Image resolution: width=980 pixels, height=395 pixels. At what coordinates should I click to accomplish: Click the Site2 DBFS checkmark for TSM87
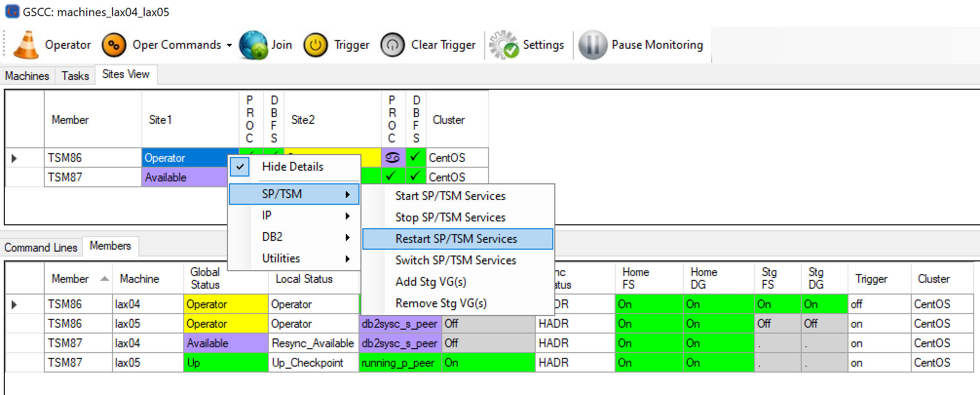[415, 177]
